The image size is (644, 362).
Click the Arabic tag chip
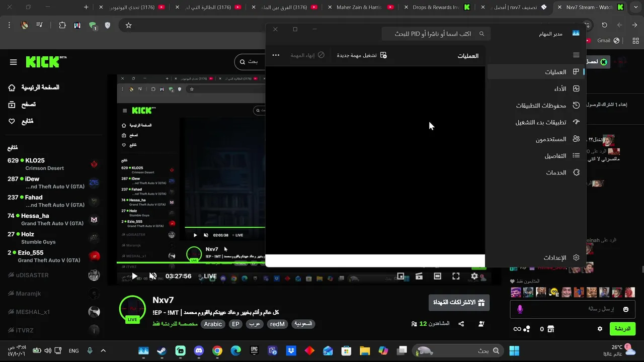[x=213, y=324]
